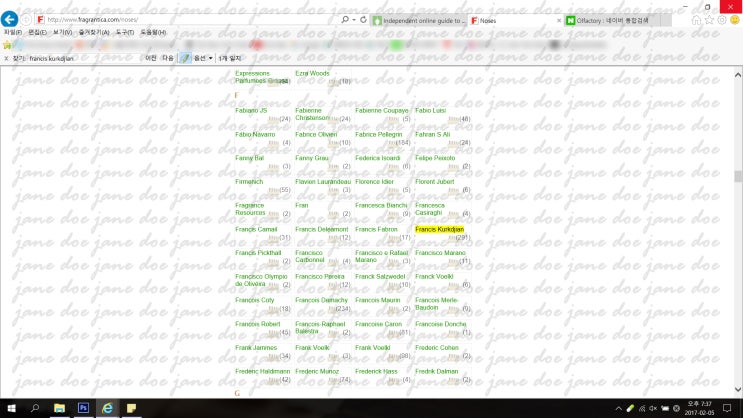
Task: Click the browser Back arrow button
Action: pyautogui.click(x=9, y=19)
